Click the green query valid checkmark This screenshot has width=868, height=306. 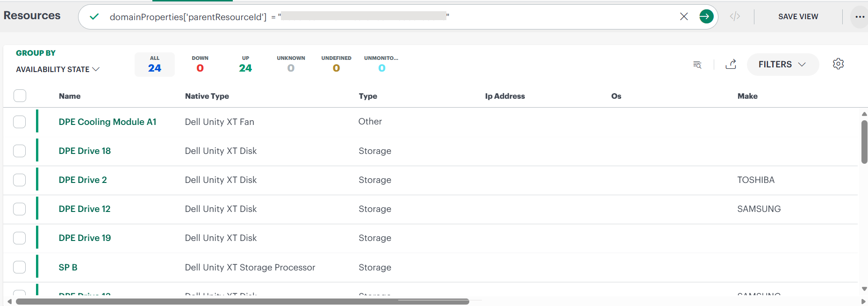94,17
